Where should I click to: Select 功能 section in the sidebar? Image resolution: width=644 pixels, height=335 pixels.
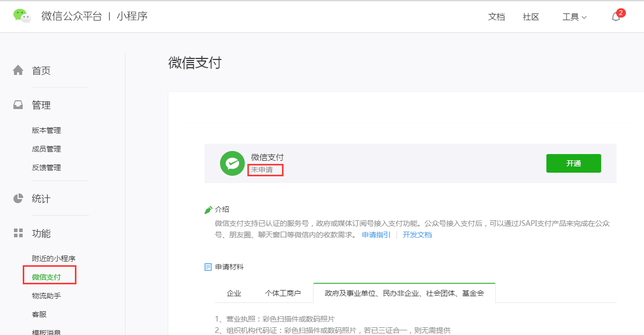point(41,234)
